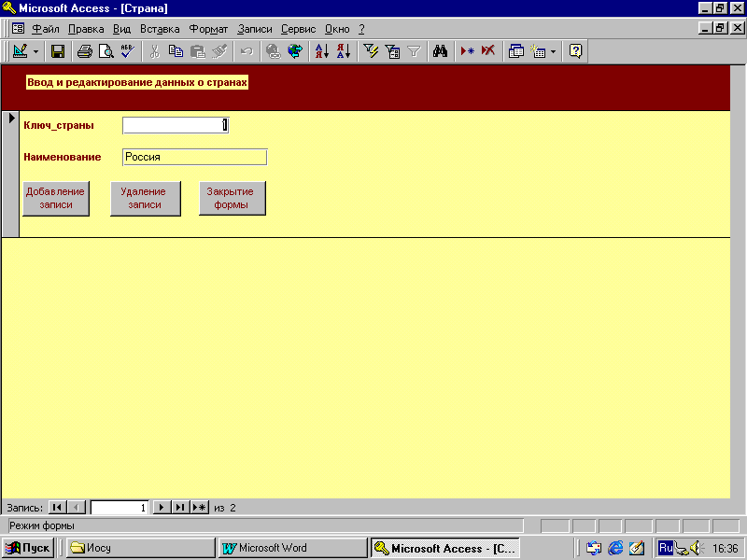This screenshot has height=560, width=747.
Task: Click the Удаление записи button
Action: pyautogui.click(x=146, y=198)
